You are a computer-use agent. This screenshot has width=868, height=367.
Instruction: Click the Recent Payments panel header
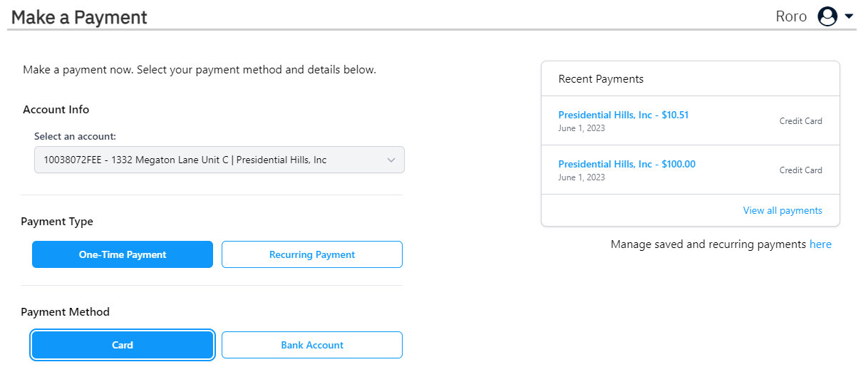(601, 79)
